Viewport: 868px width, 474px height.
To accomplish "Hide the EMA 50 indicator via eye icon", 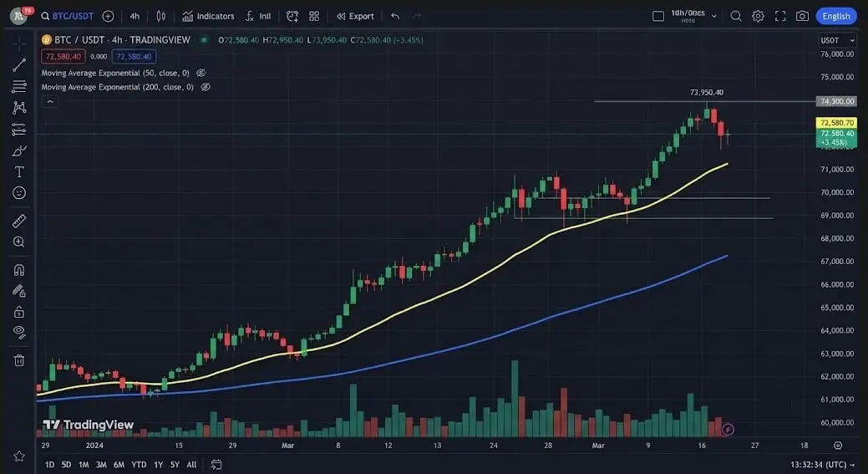I will coord(201,73).
